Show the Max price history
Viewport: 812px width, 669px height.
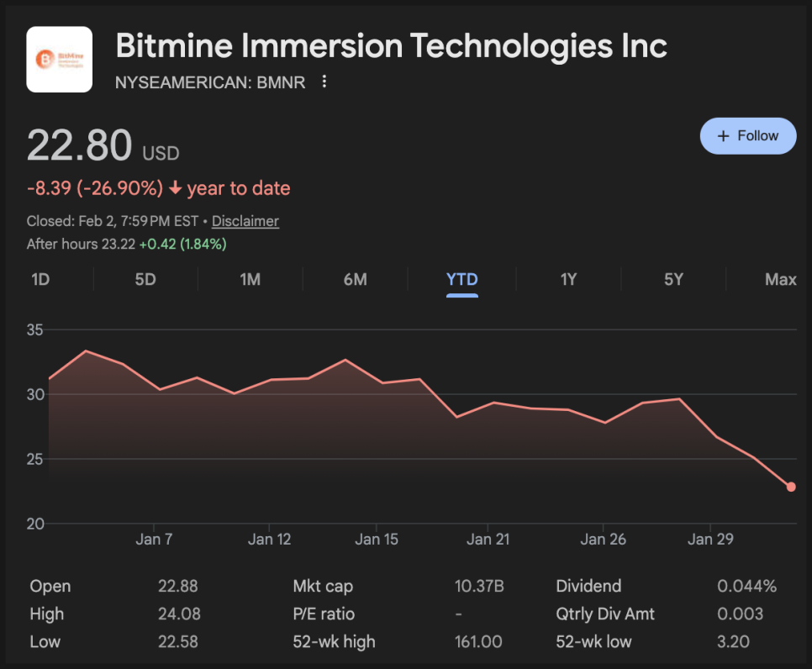point(780,279)
